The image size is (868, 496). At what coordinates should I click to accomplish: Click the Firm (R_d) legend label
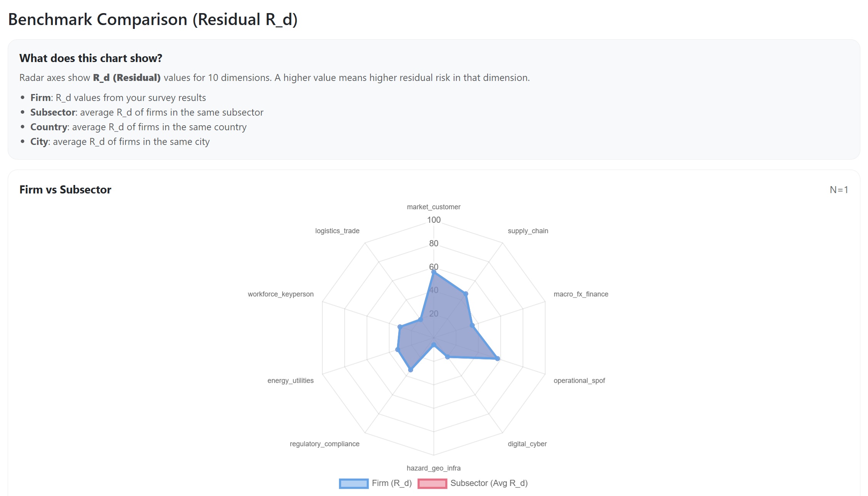click(x=392, y=483)
